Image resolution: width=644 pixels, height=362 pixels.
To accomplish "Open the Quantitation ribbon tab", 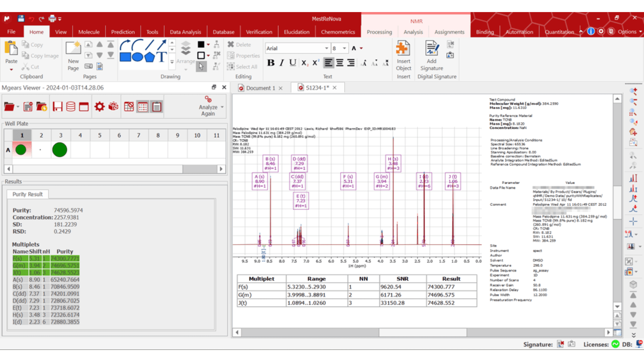I will coord(559,32).
